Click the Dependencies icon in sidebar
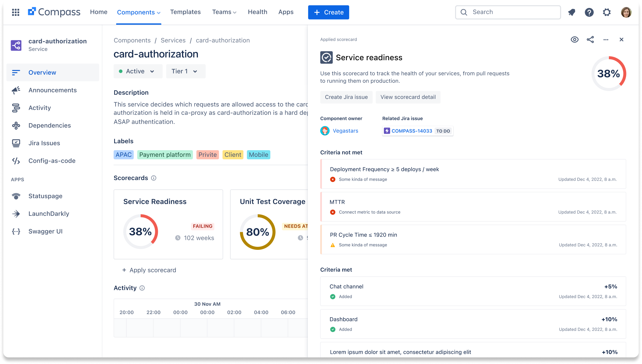 click(x=16, y=125)
